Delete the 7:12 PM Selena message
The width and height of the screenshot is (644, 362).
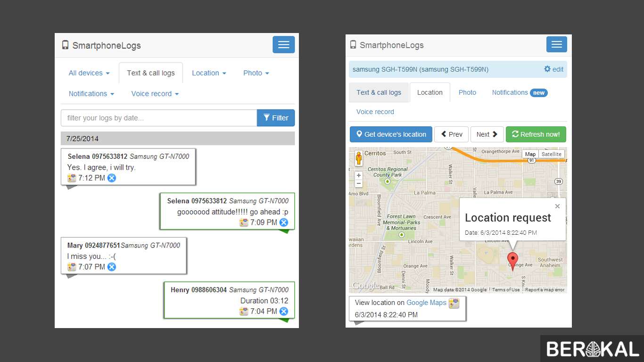(112, 178)
